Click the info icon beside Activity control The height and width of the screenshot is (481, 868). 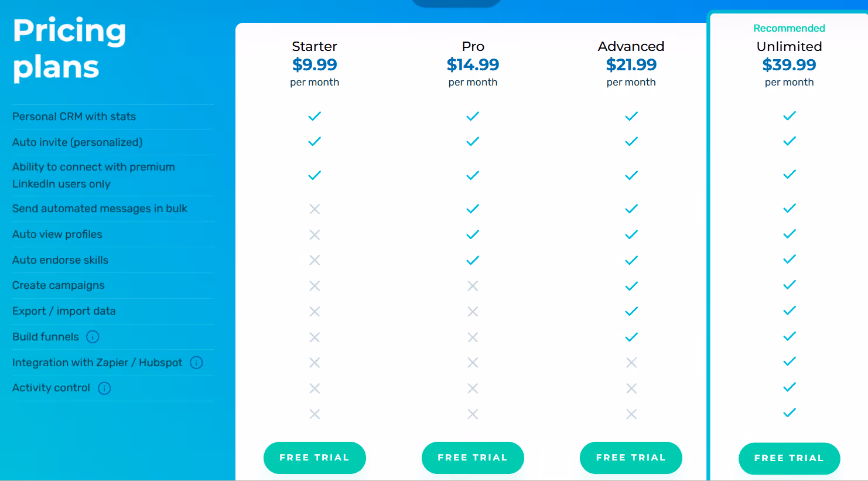point(104,388)
